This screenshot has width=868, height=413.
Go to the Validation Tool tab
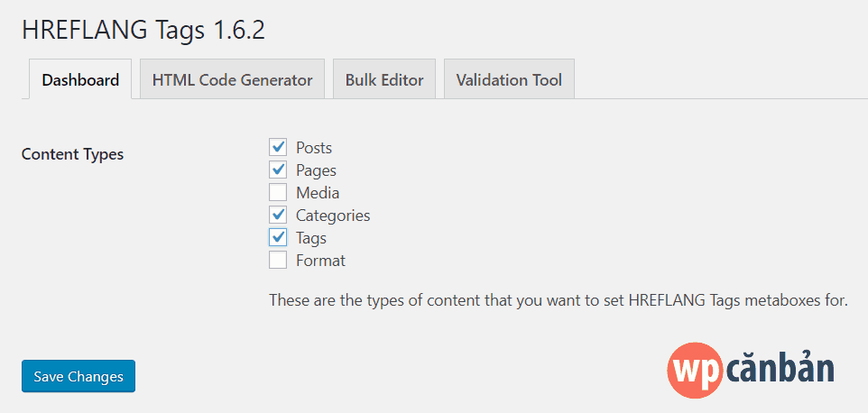[x=509, y=79]
